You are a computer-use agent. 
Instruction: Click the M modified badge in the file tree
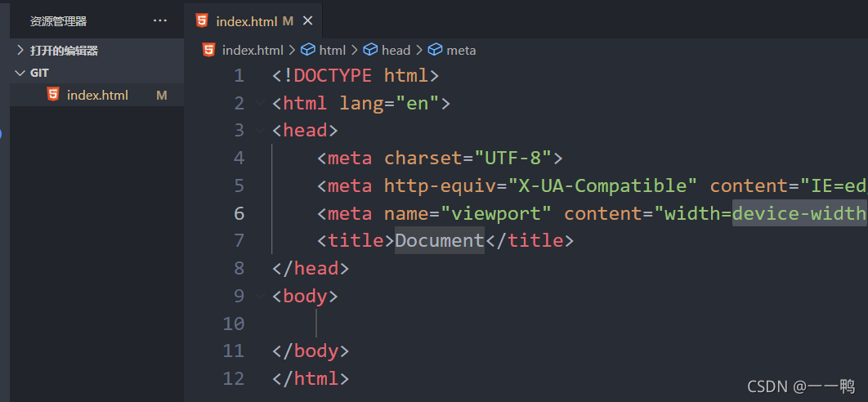click(x=162, y=96)
